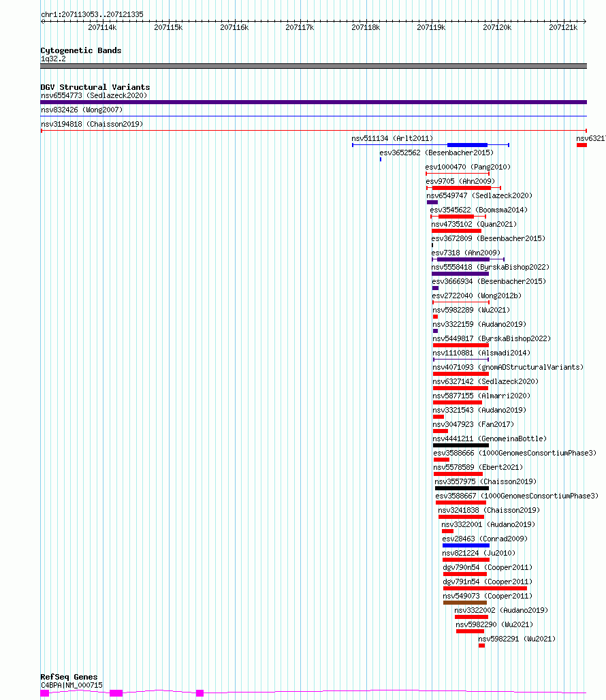Open esv3652562 (Besenbacher2015) variant label
606x700 pixels.
coord(436,153)
